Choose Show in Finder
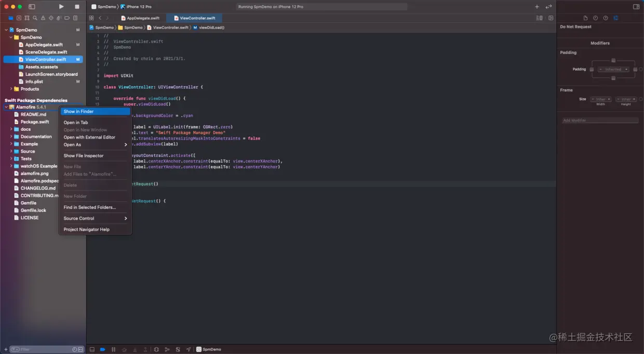This screenshot has height=354, width=644. pos(95,112)
